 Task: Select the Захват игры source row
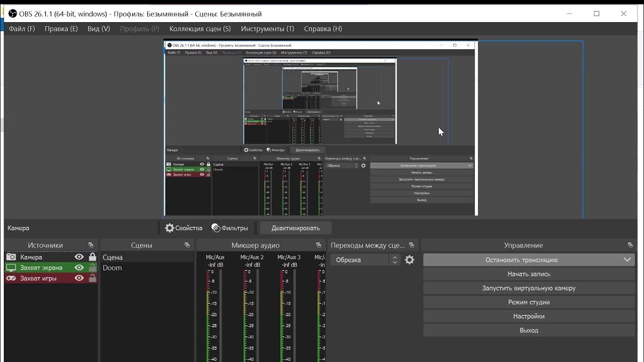pos(51,278)
